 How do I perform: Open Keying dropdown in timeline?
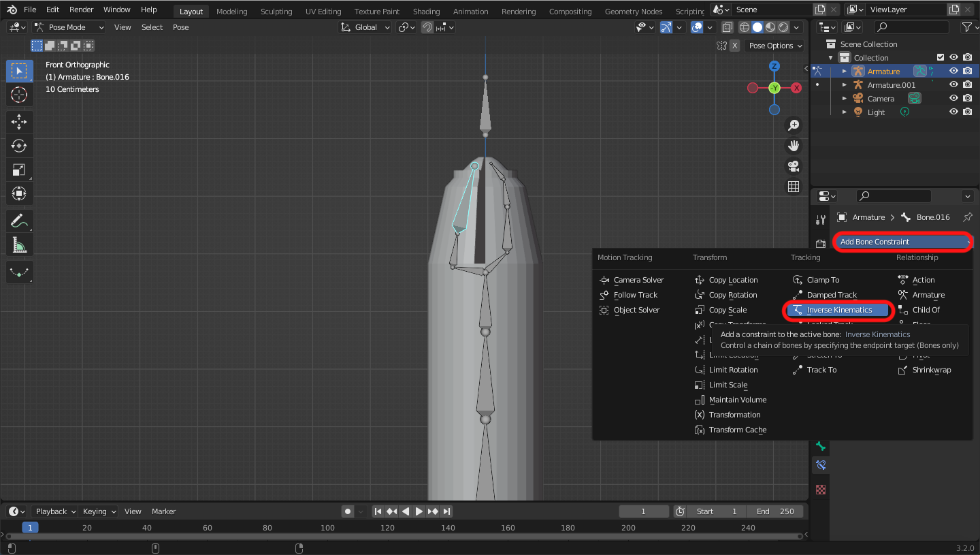pyautogui.click(x=99, y=511)
